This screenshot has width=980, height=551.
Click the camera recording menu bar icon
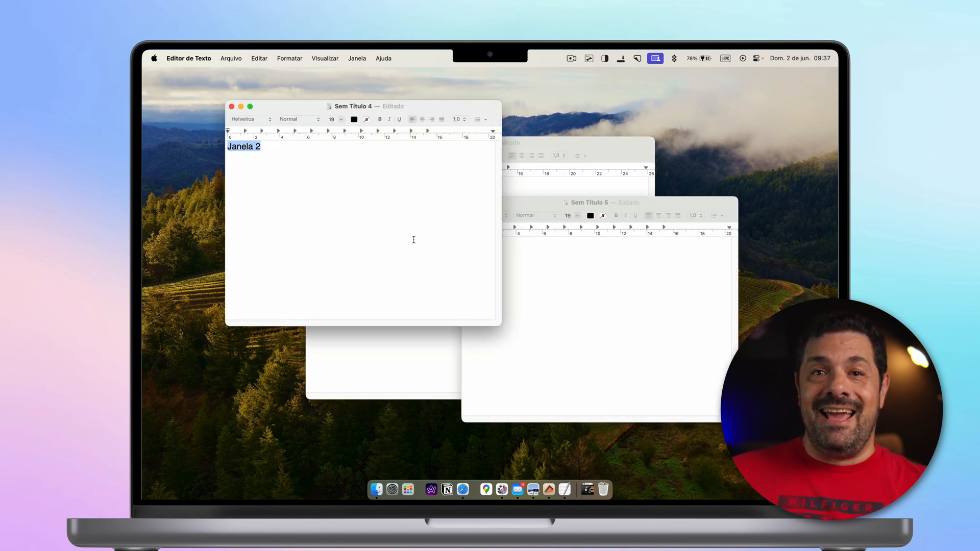pos(572,59)
